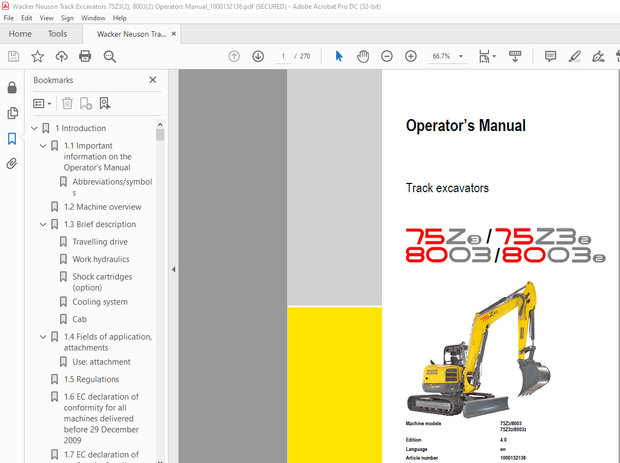Collapse the navigation pane arrow
The height and width of the screenshot is (463, 620).
[x=174, y=270]
